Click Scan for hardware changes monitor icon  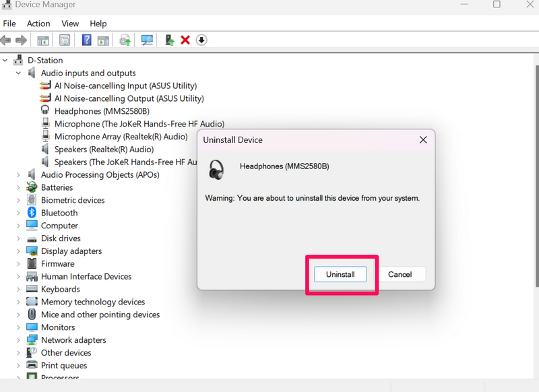click(x=147, y=40)
